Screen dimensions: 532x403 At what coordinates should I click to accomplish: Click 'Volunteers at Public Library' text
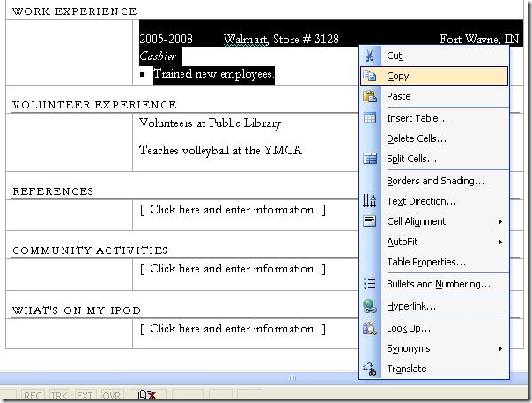[210, 123]
